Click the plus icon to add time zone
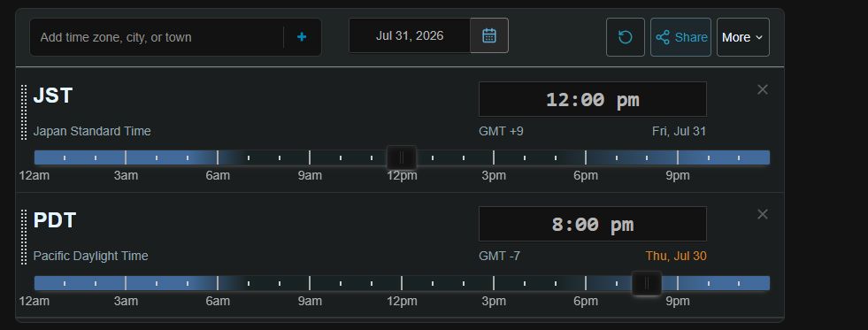The width and height of the screenshot is (868, 330). [x=302, y=37]
